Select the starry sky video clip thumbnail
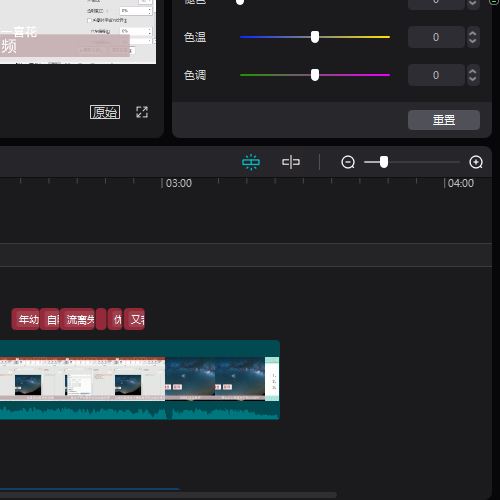Image resolution: width=500 pixels, height=500 pixels. click(215, 378)
